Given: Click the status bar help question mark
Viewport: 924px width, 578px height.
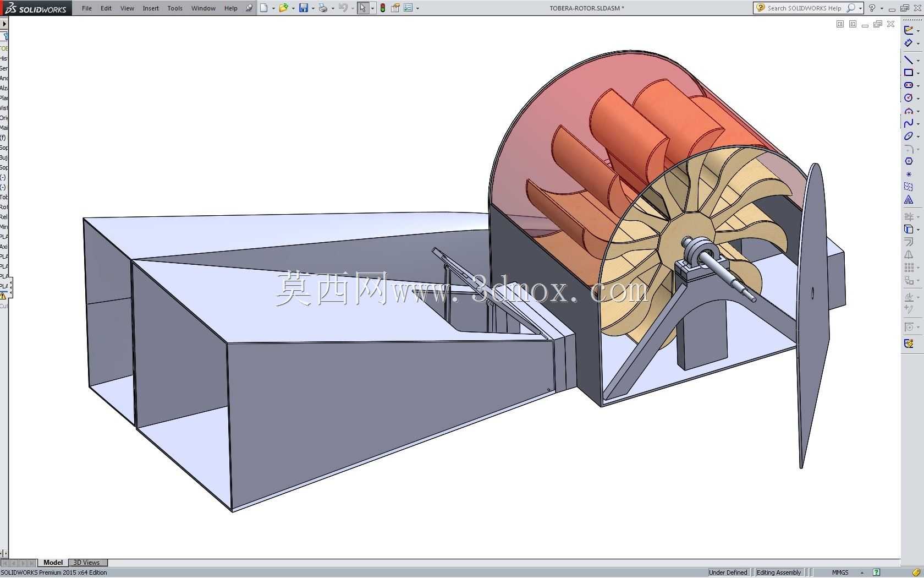Looking at the screenshot, I should 877,572.
